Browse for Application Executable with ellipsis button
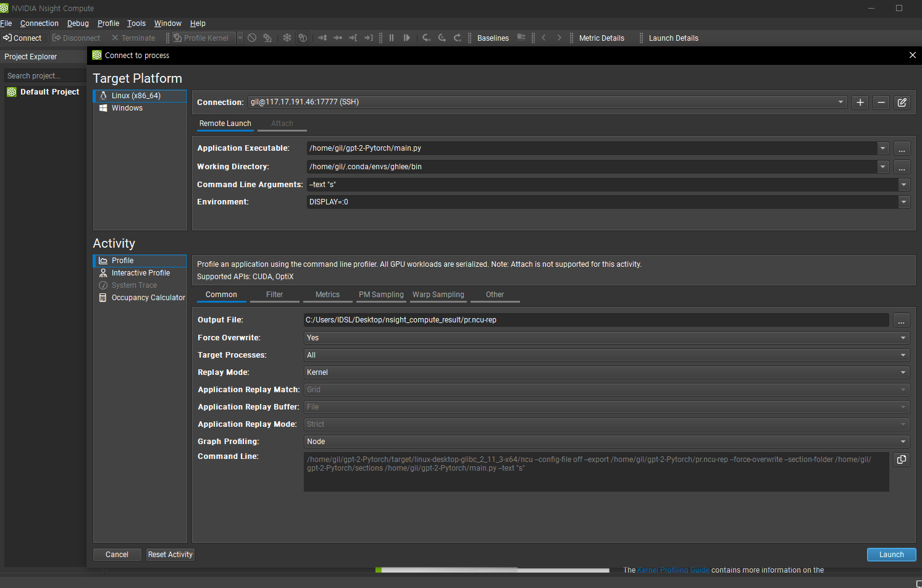The width and height of the screenshot is (922, 588). click(902, 149)
